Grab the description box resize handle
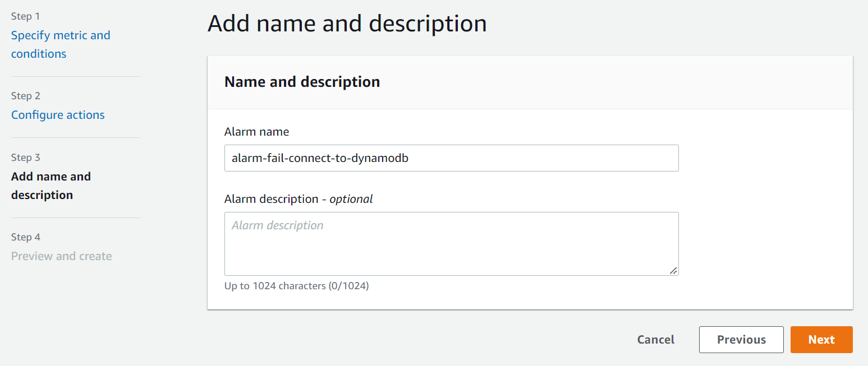Viewport: 868px width, 366px height. pos(673,271)
